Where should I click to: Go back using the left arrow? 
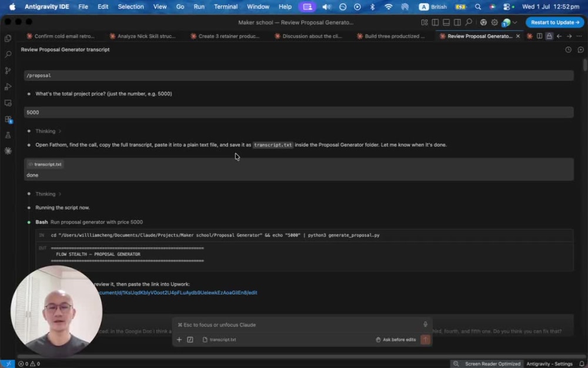559,36
